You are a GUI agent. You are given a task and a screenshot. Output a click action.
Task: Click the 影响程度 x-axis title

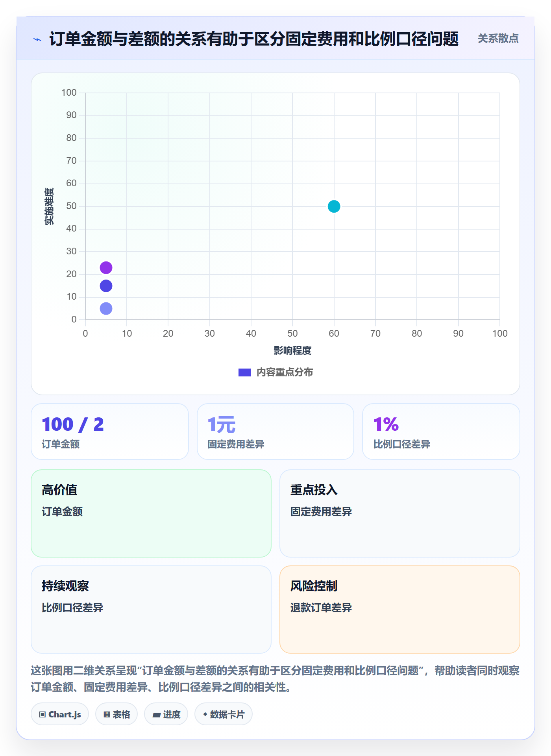292,350
